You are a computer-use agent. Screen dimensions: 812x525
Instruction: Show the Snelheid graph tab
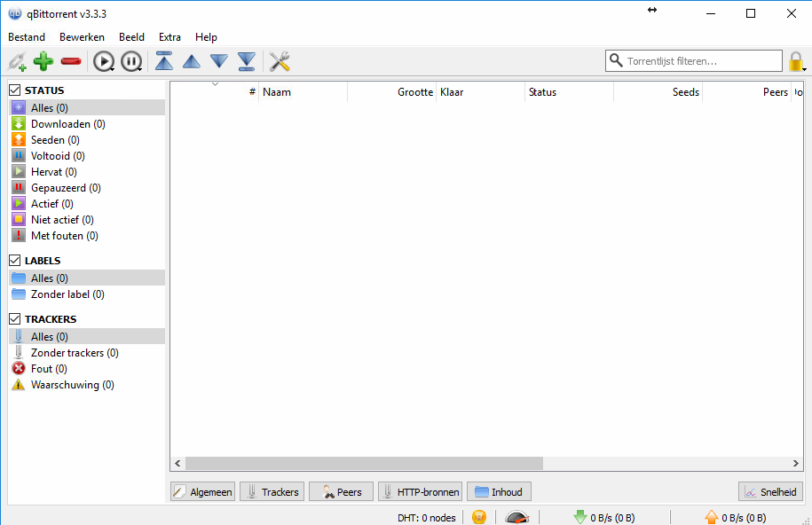[770, 492]
